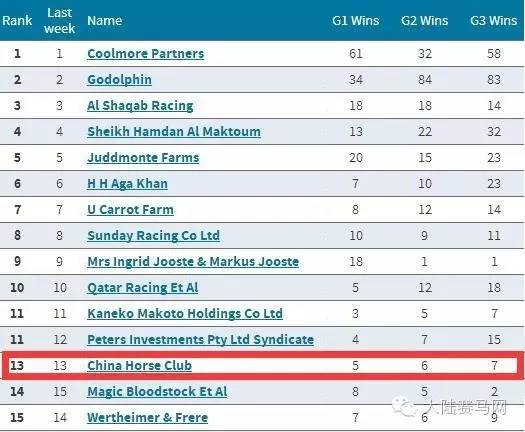
Task: Click the Rank column header
Action: point(17,21)
